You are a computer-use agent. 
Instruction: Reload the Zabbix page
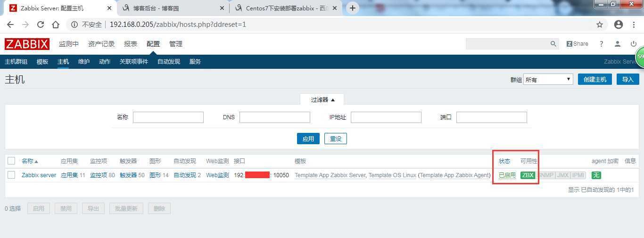[41, 25]
